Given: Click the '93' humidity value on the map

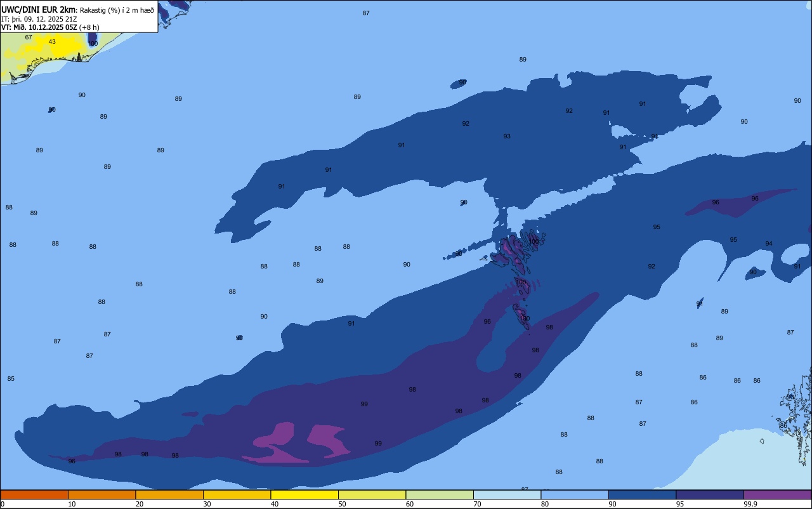Looking at the screenshot, I should tap(507, 136).
